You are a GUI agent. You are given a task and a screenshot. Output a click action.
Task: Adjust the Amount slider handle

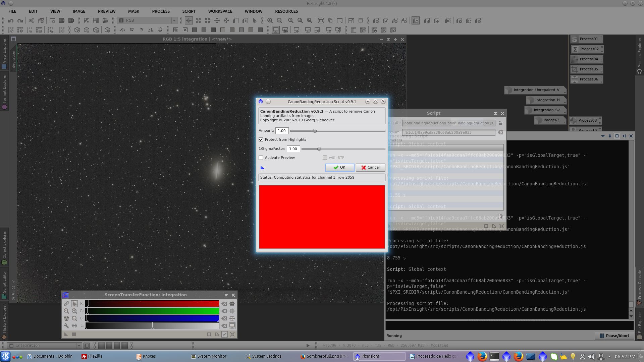(x=315, y=131)
